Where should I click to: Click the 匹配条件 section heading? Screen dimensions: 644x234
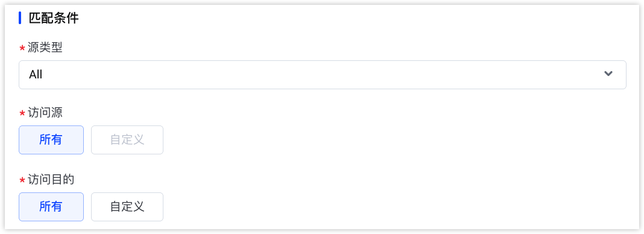click(x=54, y=18)
